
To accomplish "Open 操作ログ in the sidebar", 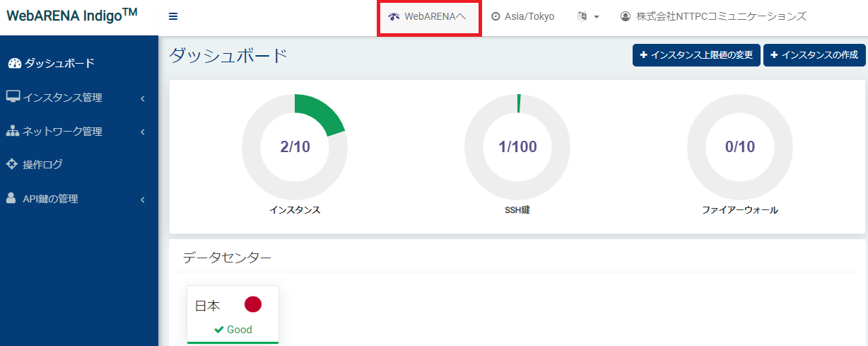I will point(42,165).
